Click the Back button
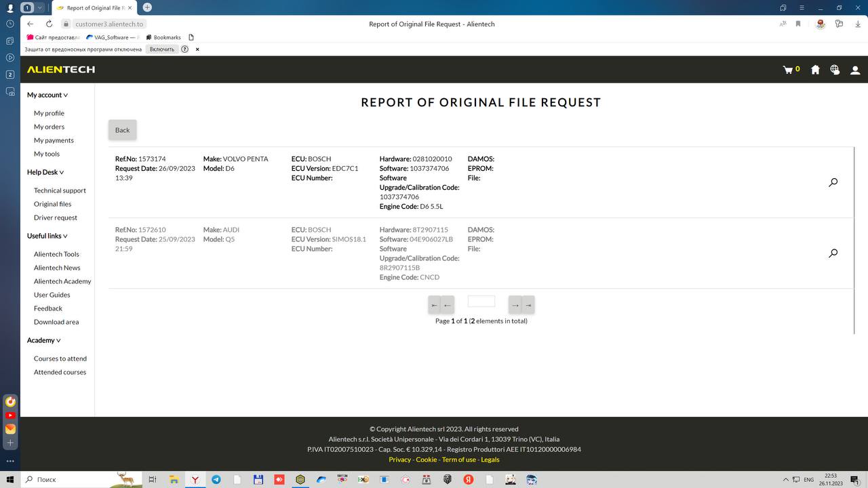This screenshot has width=868, height=488. tap(122, 130)
